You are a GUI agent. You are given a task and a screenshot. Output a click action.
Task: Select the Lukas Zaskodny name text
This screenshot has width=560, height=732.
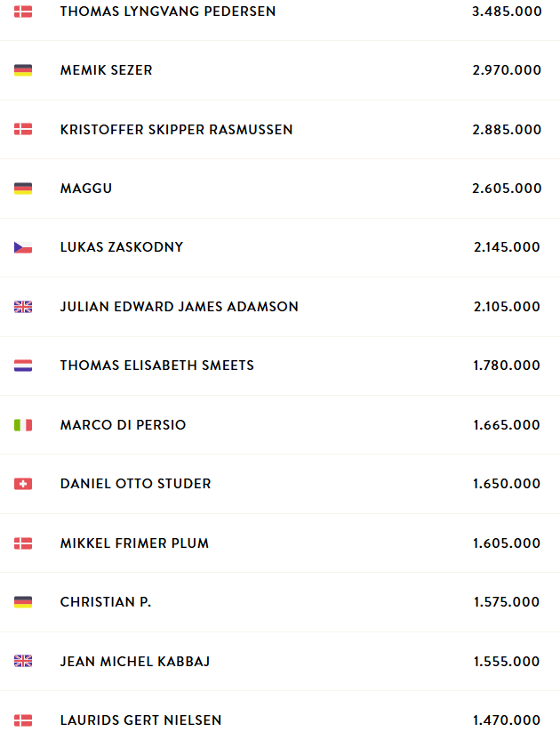pyautogui.click(x=122, y=247)
